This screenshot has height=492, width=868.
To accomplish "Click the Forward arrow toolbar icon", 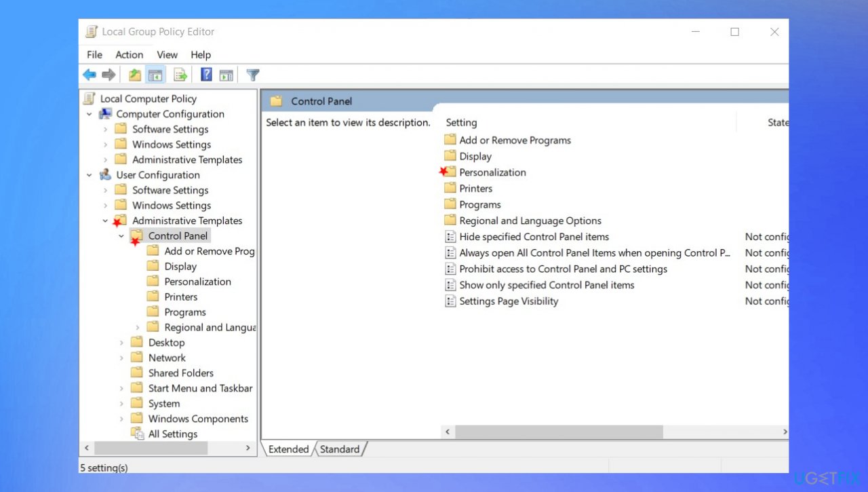I will pos(108,75).
